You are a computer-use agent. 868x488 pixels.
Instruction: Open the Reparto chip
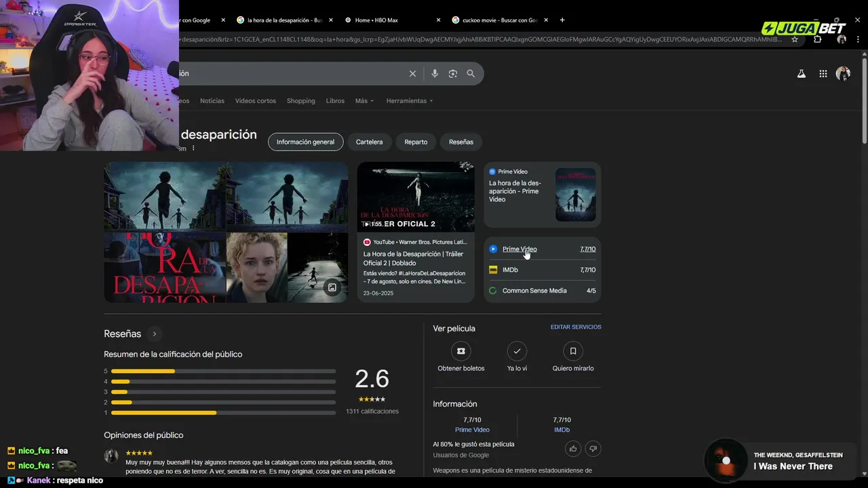pos(416,142)
